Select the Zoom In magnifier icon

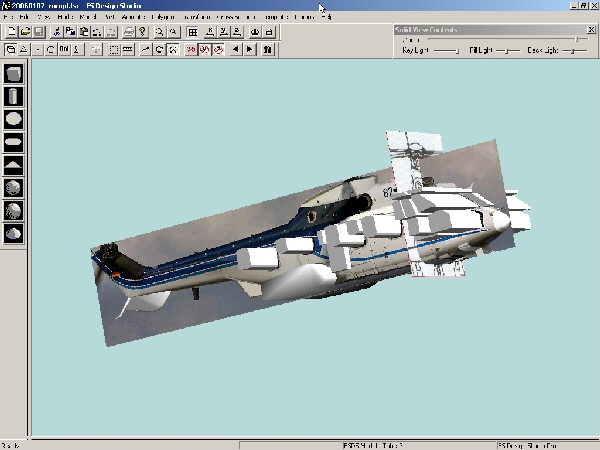160,32
